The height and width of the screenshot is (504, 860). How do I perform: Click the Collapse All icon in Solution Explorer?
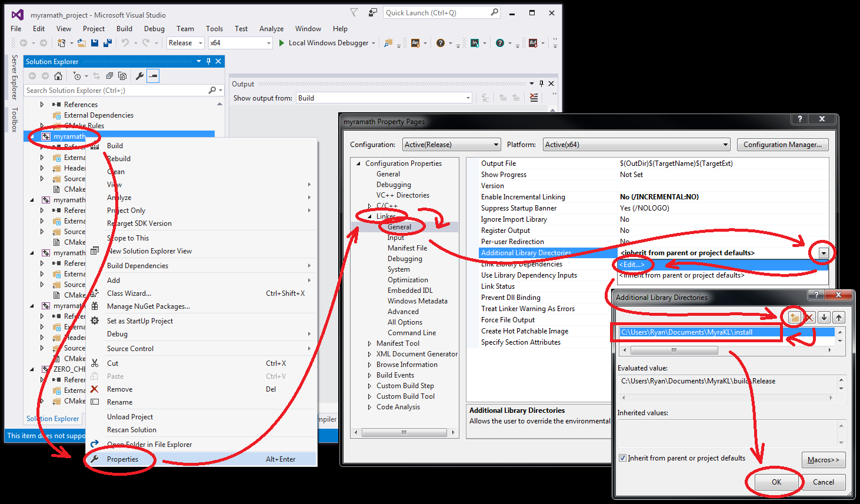pyautogui.click(x=109, y=76)
